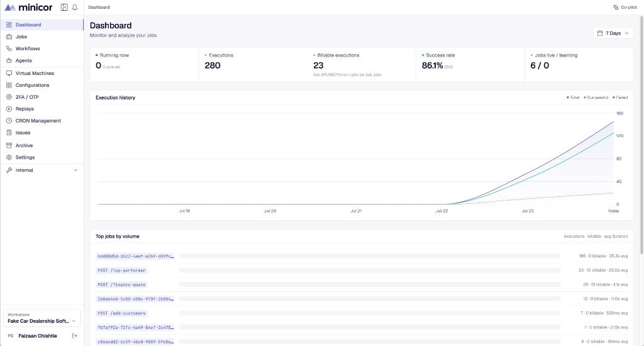Click the FC user avatar initials
Image resolution: width=644 pixels, height=346 pixels.
tap(11, 336)
